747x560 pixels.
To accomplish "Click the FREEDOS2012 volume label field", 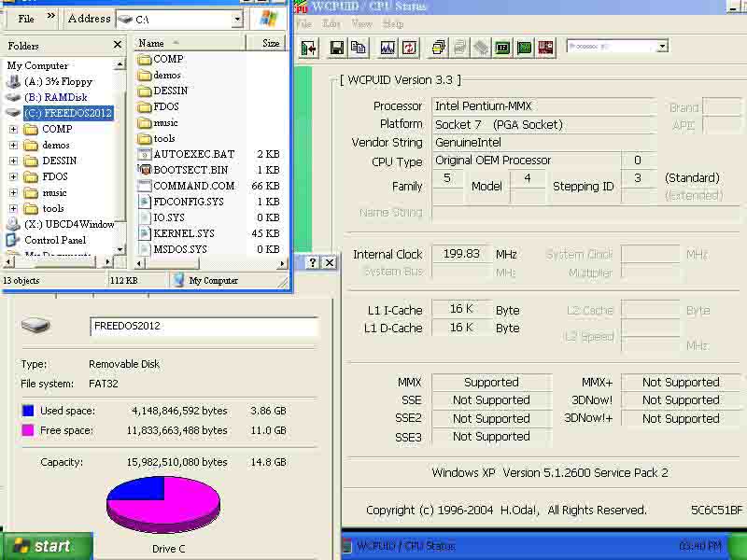I will tap(204, 326).
